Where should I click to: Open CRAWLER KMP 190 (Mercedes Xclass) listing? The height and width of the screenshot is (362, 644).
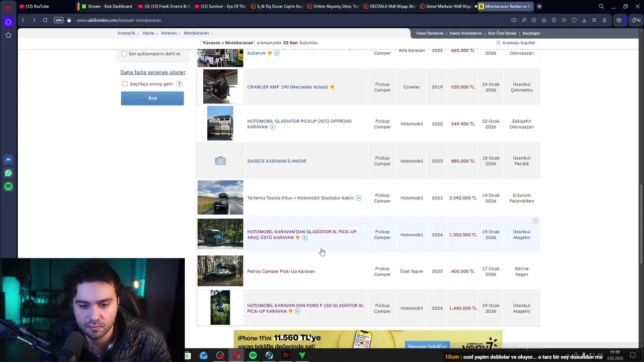(287, 87)
